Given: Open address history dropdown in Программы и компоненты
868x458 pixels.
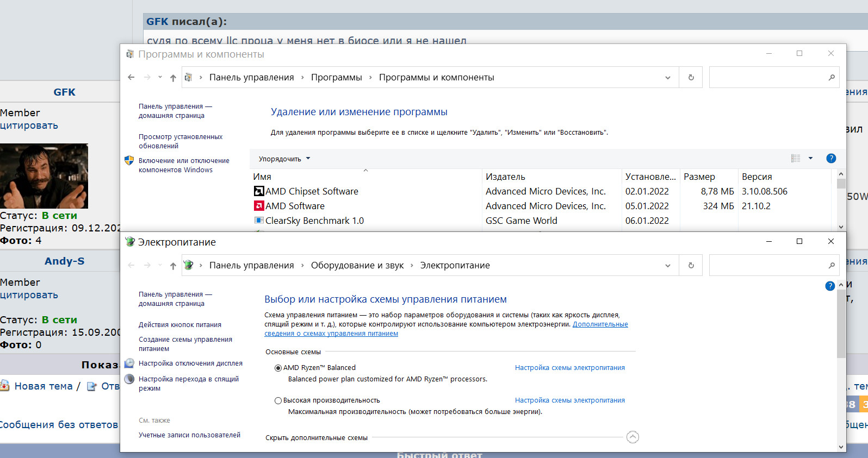Looking at the screenshot, I should click(x=668, y=78).
